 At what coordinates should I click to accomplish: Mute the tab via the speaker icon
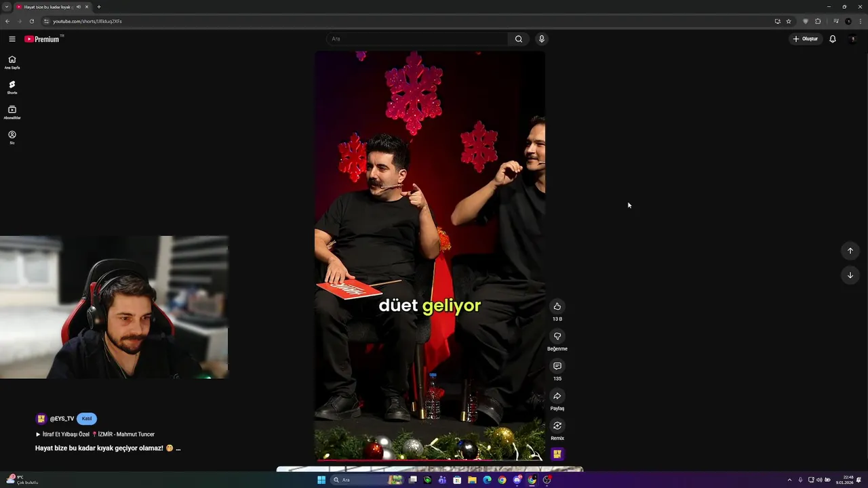[79, 7]
